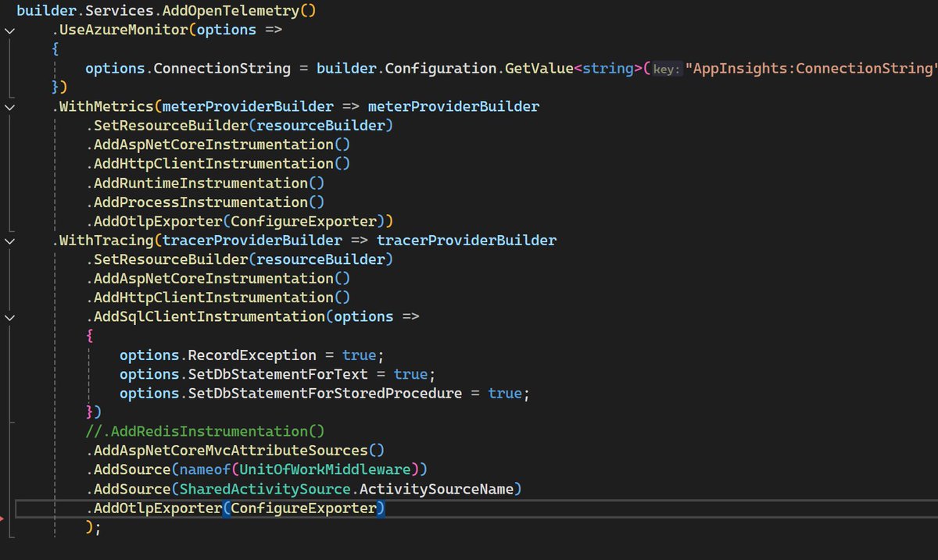Click the WithTracing method name
The height and width of the screenshot is (560, 938).
(x=106, y=240)
